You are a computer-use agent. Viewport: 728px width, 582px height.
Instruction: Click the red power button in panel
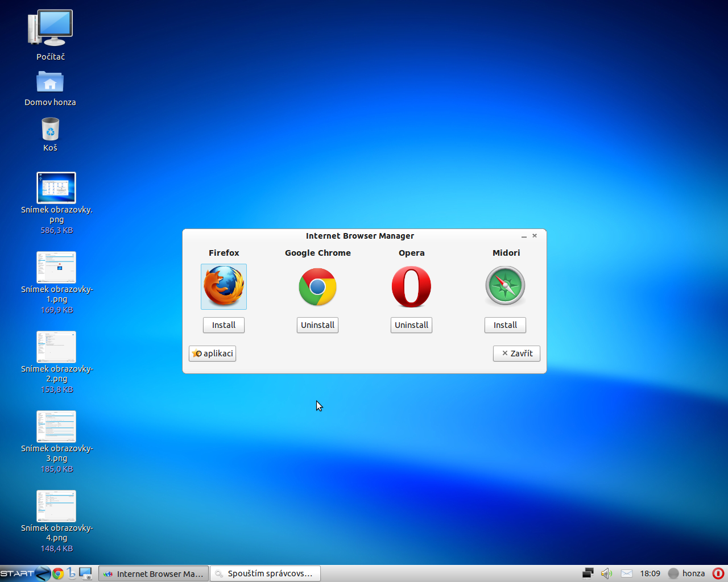718,573
